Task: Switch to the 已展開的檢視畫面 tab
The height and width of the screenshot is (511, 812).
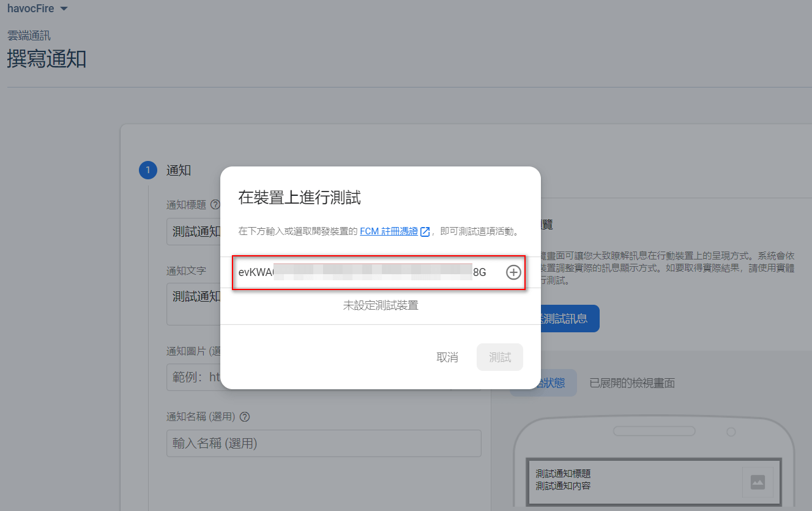Action: [631, 382]
